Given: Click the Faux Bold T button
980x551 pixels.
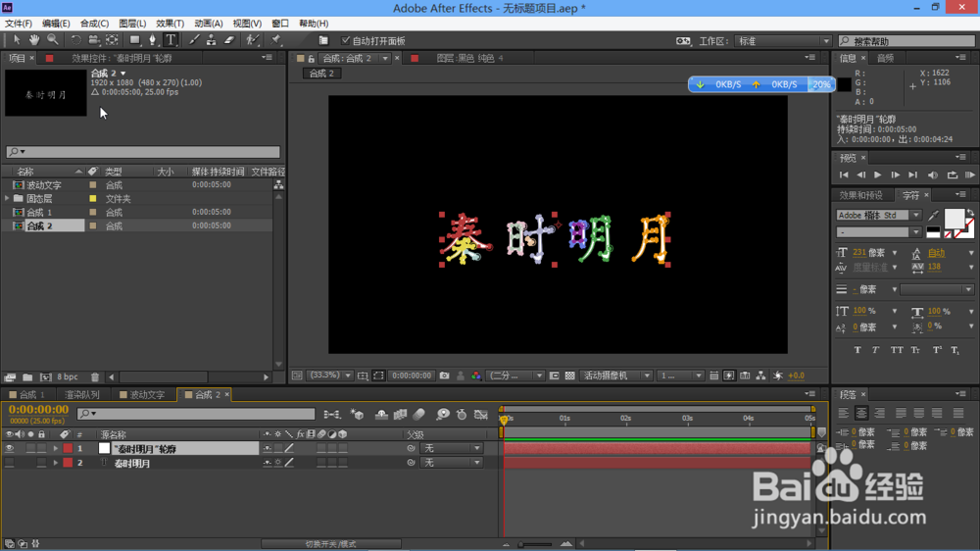Looking at the screenshot, I should pyautogui.click(x=857, y=350).
